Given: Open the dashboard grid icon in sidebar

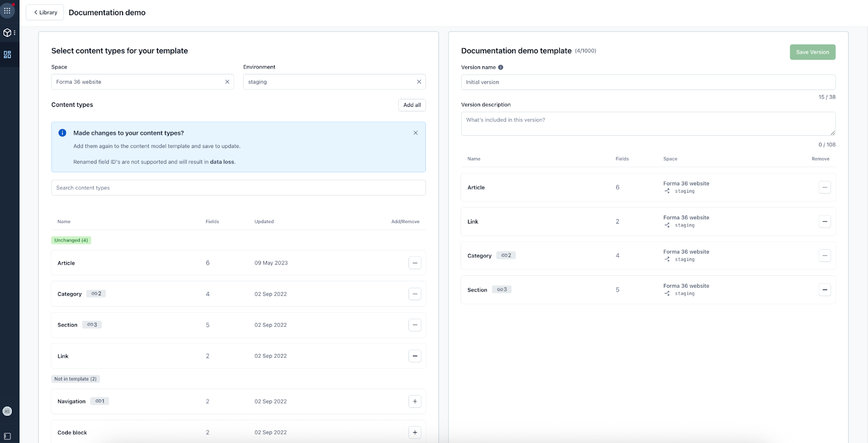Looking at the screenshot, I should (7, 55).
